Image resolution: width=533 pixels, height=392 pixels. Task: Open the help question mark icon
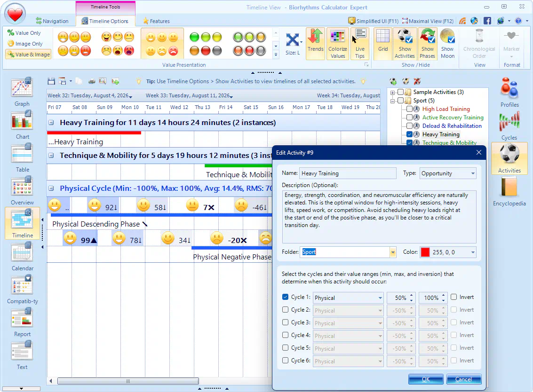coord(518,21)
